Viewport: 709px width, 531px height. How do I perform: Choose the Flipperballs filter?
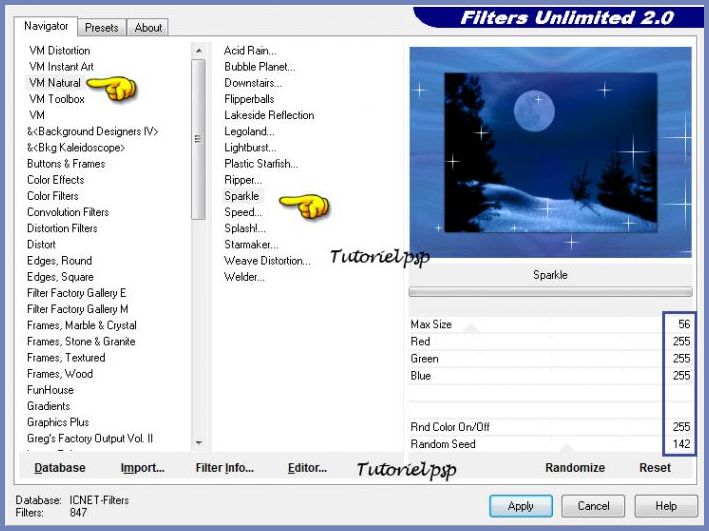[249, 99]
